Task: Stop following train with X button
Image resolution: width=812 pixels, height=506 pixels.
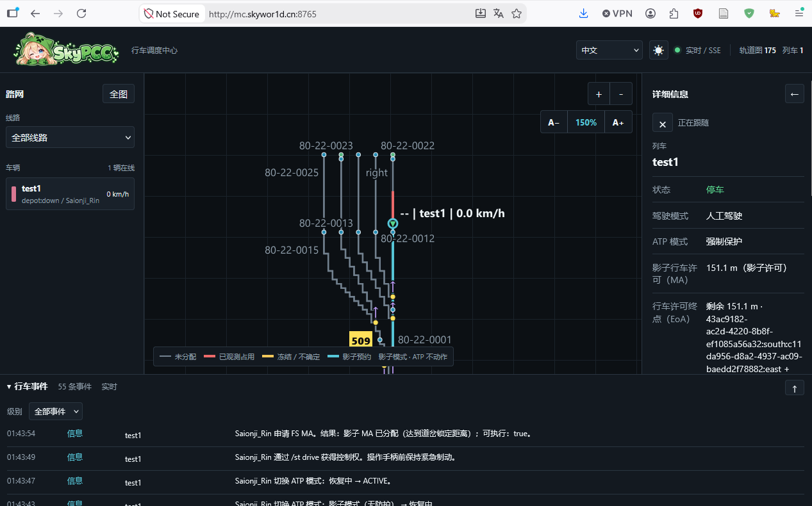Action: click(x=663, y=122)
